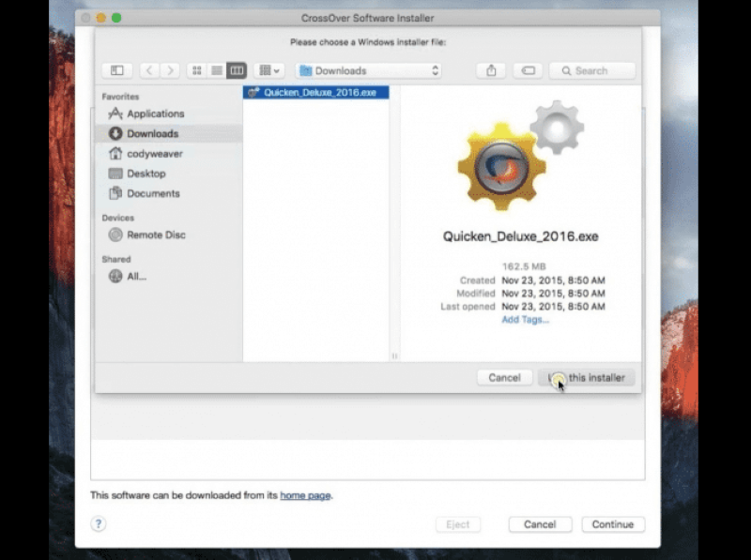Click the edit tags toolbar icon
The height and width of the screenshot is (560, 751).
529,70
